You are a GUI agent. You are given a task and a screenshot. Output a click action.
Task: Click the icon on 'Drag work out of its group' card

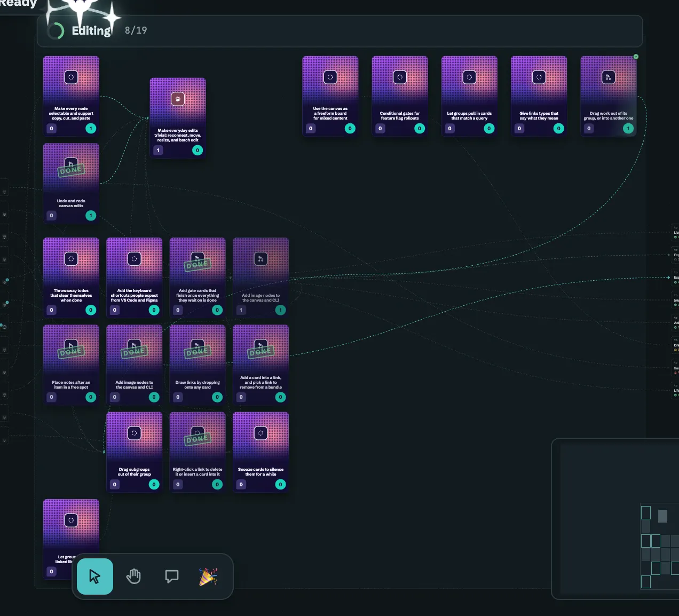609,77
